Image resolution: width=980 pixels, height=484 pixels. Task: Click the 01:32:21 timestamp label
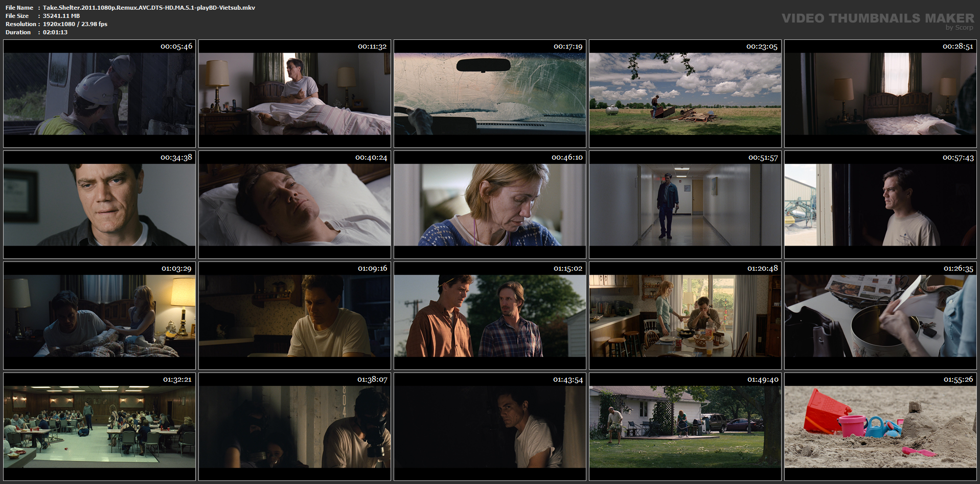(x=177, y=380)
